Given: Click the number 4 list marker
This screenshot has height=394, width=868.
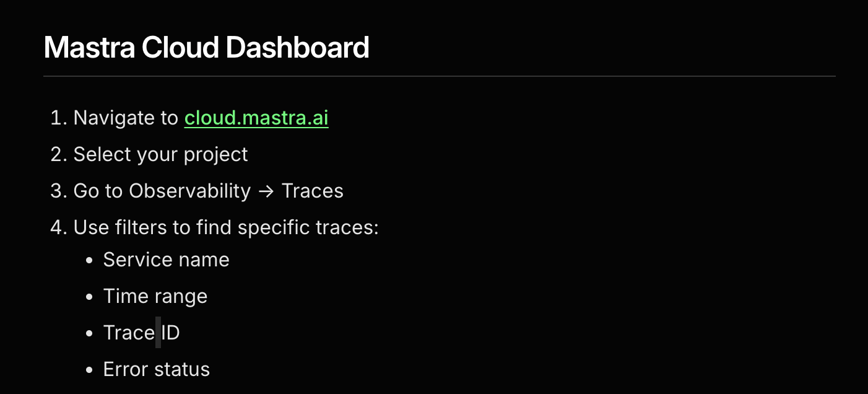Looking at the screenshot, I should (58, 227).
